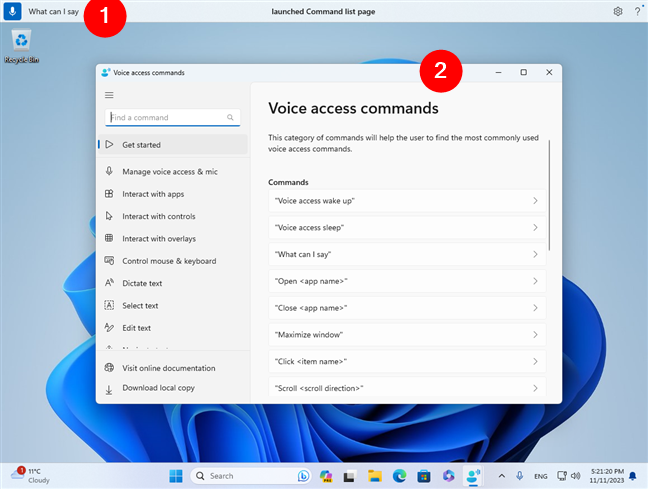Open network quick settings icon

(x=562, y=476)
